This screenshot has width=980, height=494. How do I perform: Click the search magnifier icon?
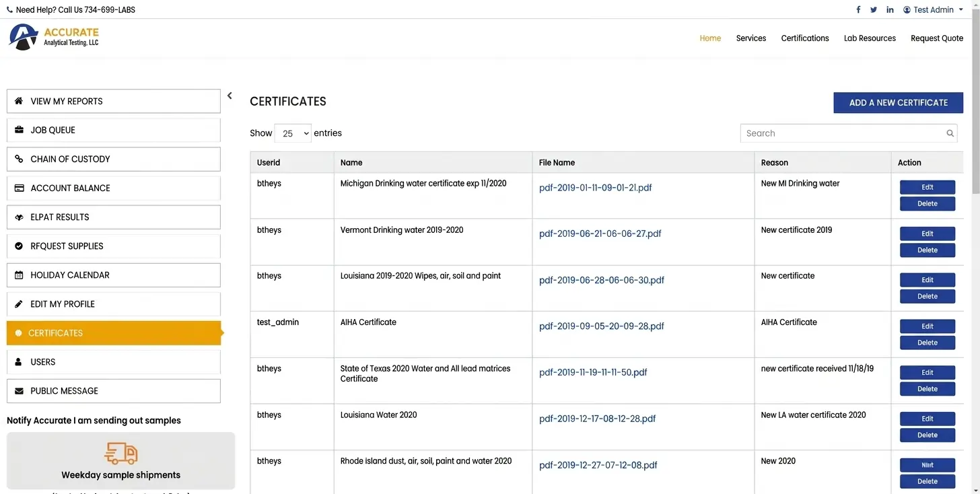click(x=950, y=133)
